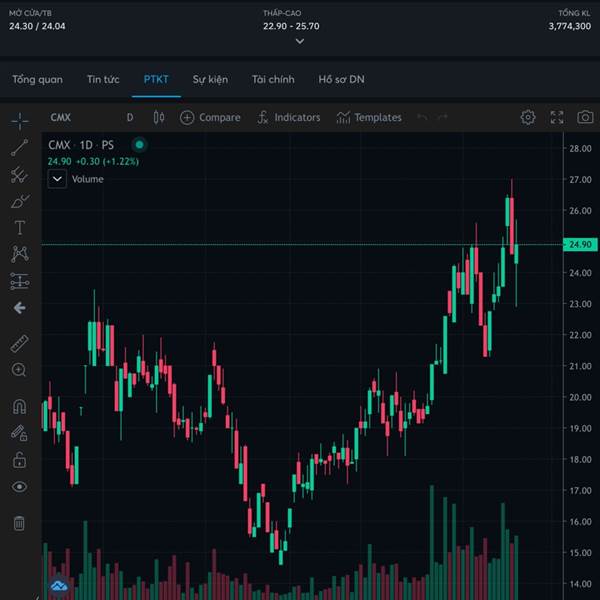Click the Compare button
This screenshot has height=600, width=600.
[210, 117]
